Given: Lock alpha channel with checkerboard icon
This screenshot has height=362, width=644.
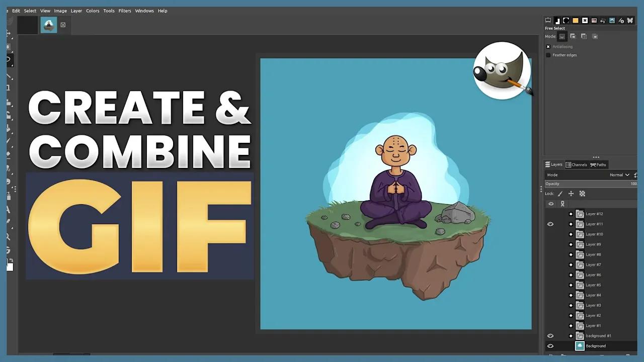Looking at the screenshot, I should click(x=582, y=194).
